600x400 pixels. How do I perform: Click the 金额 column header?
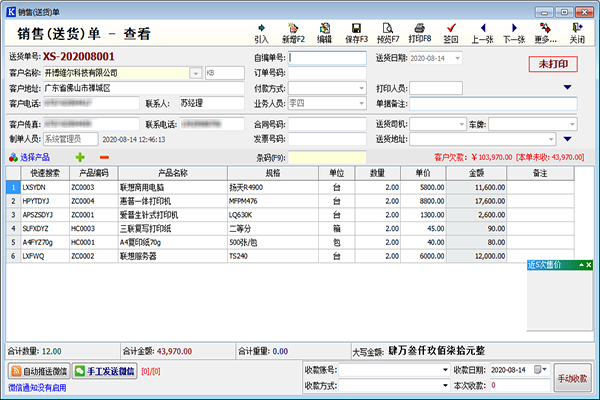[x=476, y=173]
